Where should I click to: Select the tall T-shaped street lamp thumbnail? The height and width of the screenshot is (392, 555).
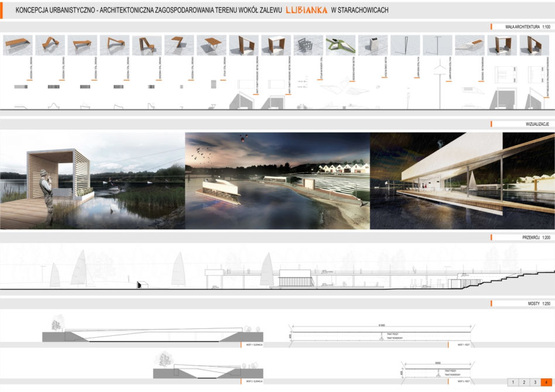(x=437, y=45)
